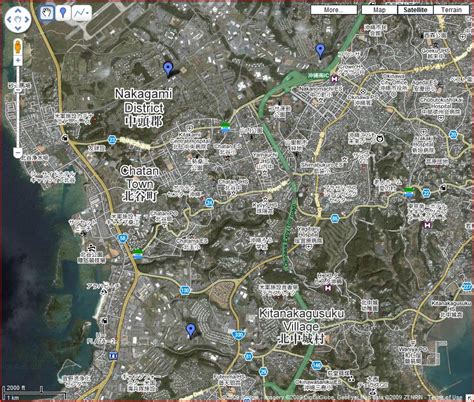Viewport: 474px width, 402px height.
Task: Click the hospital H icon beside the top expressway interchange
Action: coord(335,79)
